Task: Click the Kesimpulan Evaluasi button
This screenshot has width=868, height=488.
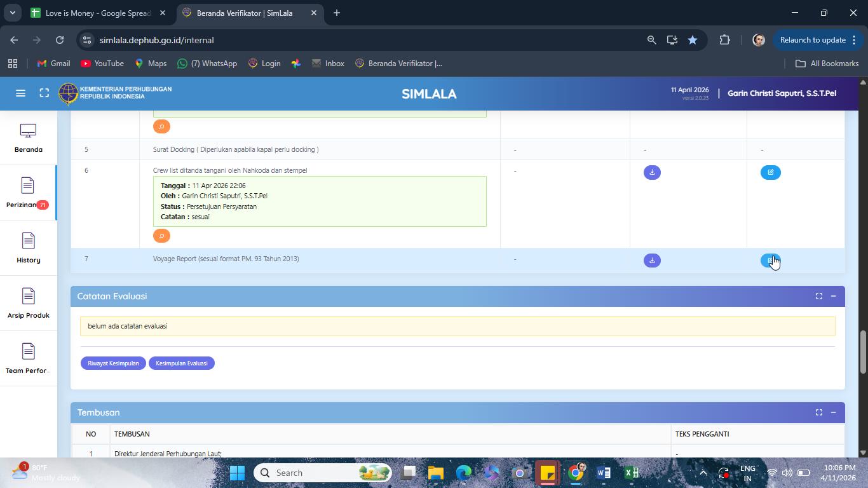Action: tap(182, 363)
